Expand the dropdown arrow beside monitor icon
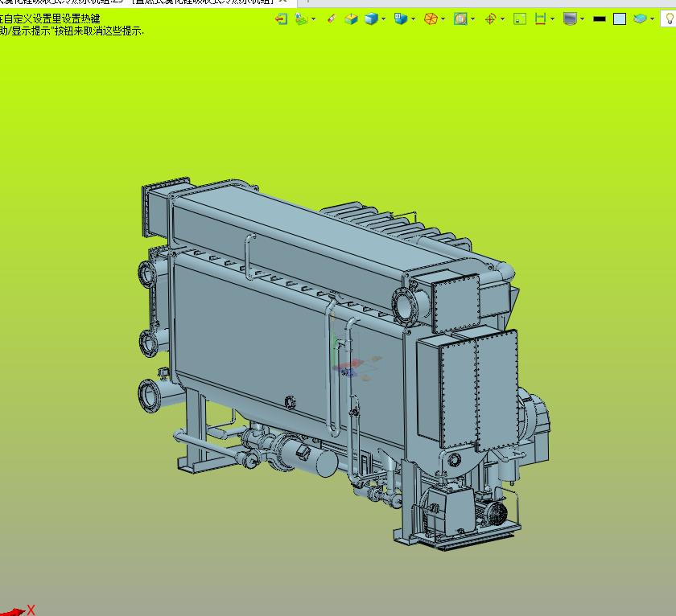 click(x=582, y=18)
